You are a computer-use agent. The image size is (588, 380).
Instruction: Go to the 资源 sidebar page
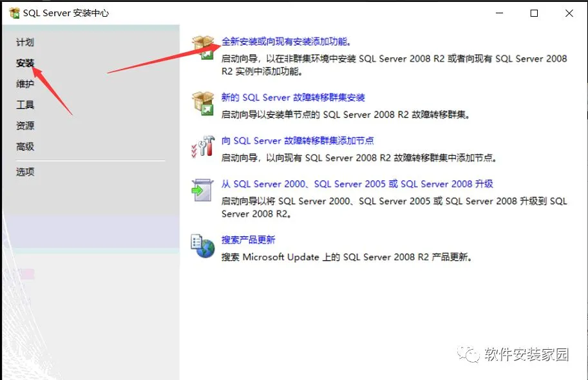25,126
